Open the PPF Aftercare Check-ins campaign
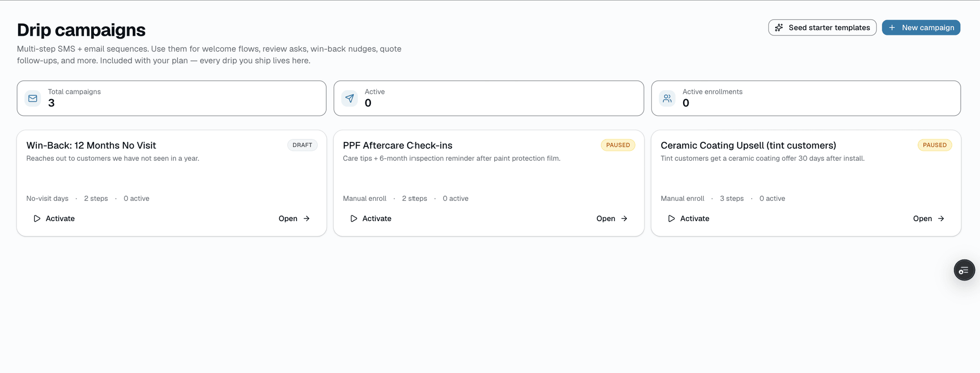980x373 pixels. (612, 218)
